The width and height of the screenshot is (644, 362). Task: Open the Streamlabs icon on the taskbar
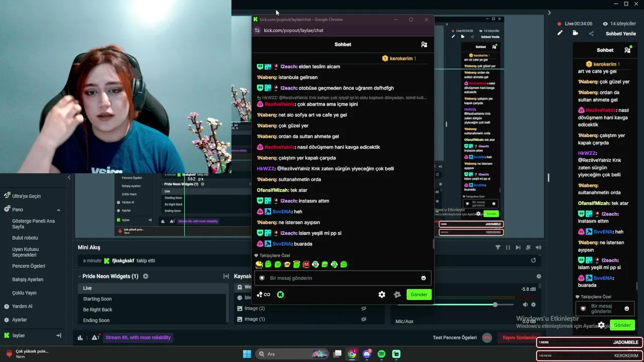396,354
